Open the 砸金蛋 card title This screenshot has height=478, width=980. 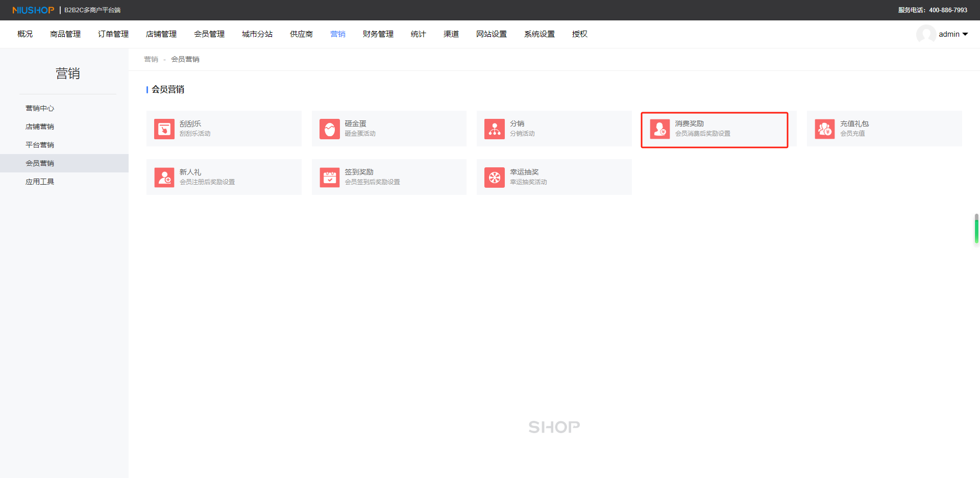click(355, 123)
